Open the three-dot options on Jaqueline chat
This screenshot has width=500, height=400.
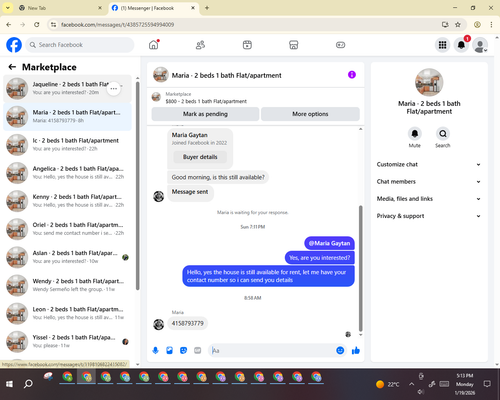tap(114, 89)
